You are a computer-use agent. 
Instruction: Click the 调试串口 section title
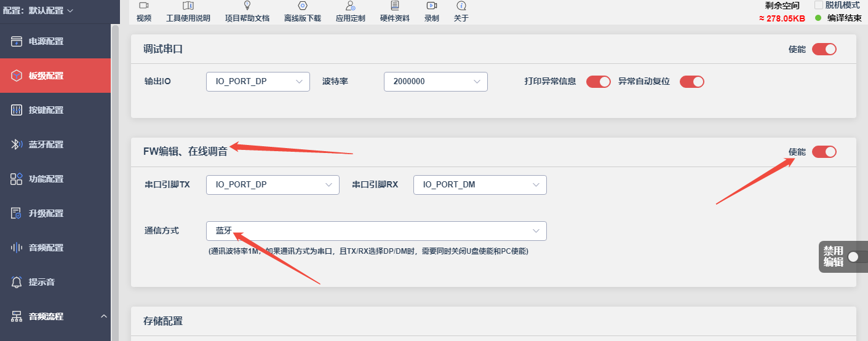163,49
